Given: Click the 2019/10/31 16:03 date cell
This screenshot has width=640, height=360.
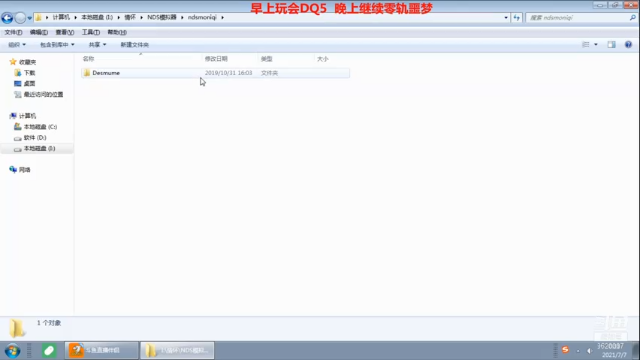Looking at the screenshot, I should pos(228,73).
